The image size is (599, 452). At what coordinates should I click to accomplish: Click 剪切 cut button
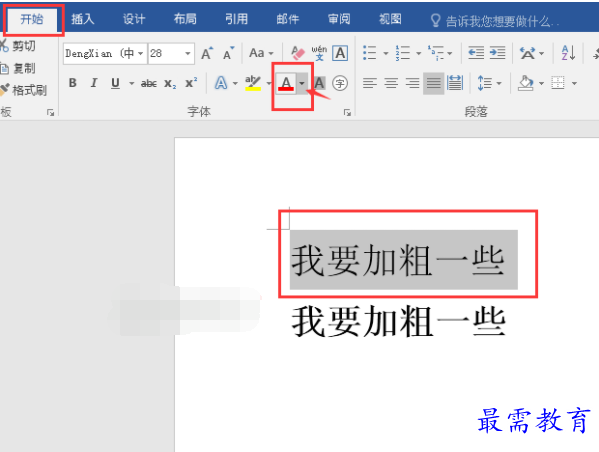point(18,46)
